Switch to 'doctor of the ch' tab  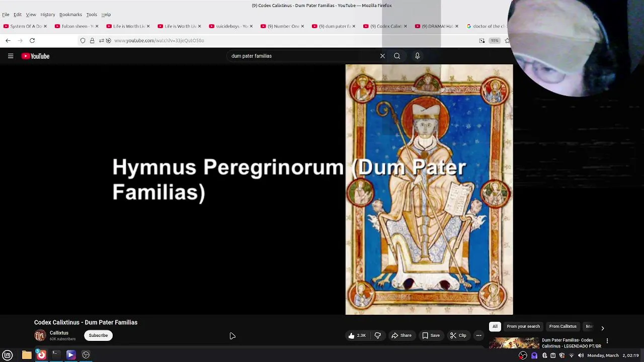[486, 26]
